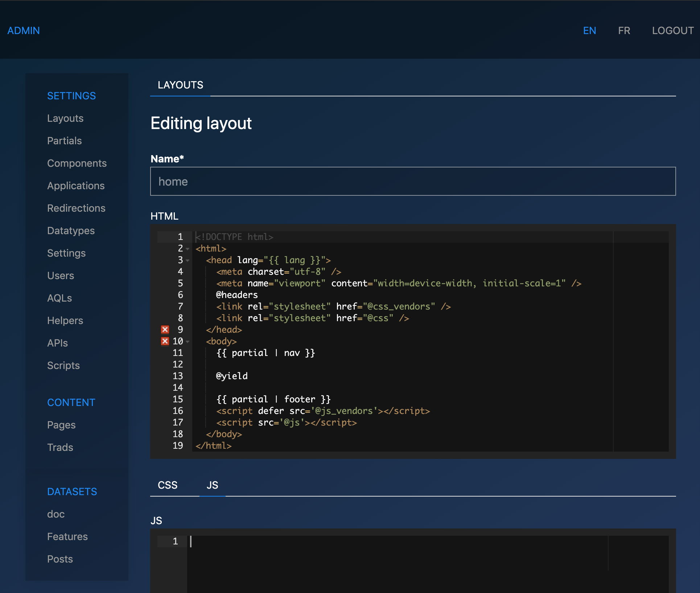Click the meta charset line
The image size is (700, 593).
[279, 272]
